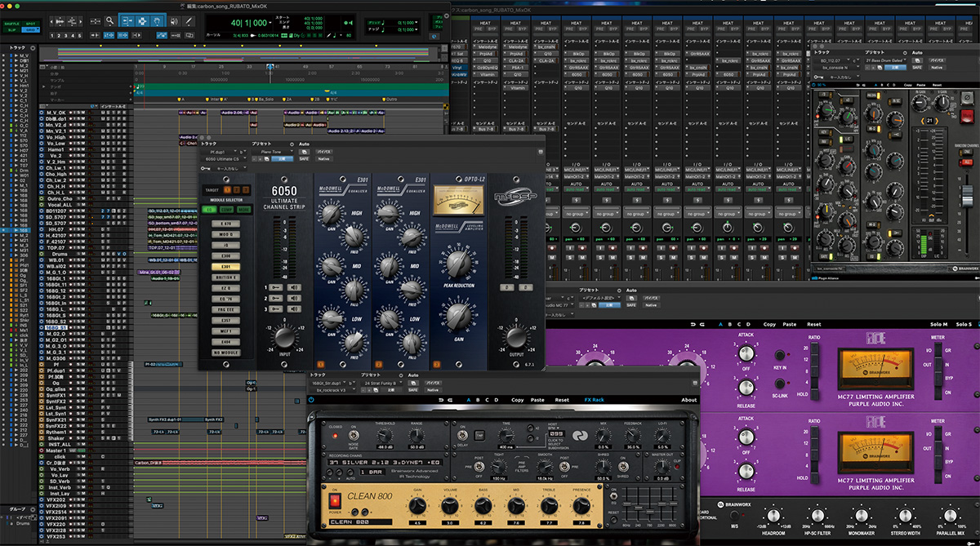Select TARGET slot 1 in 6050 plugin
Screen dimensions: 980x546
[229, 190]
